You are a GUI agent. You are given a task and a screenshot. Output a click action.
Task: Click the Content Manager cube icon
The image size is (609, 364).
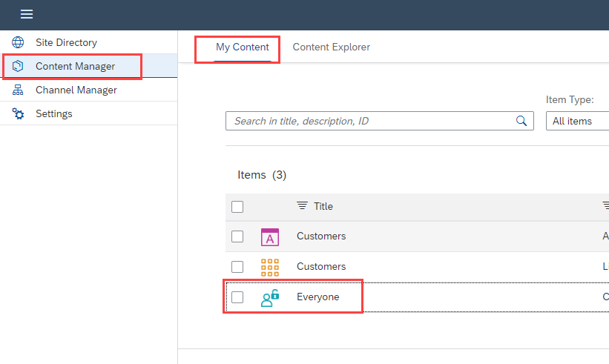point(19,66)
